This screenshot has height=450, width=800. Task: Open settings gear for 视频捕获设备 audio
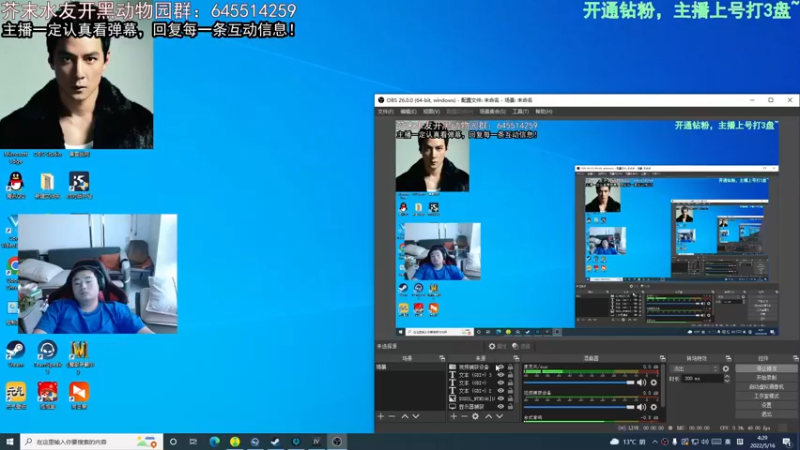coord(654,407)
